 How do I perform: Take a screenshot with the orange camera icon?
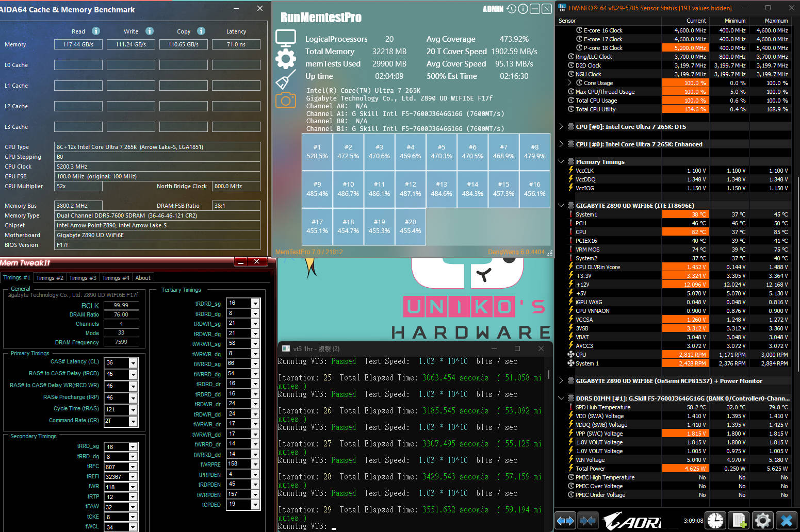[x=285, y=100]
